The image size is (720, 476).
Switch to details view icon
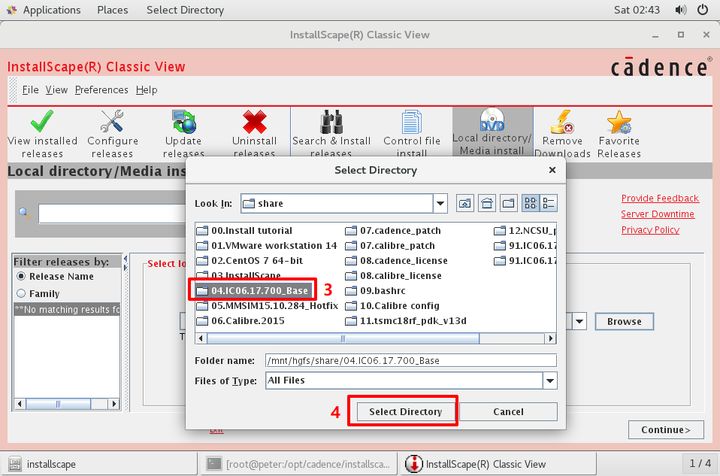coord(549,203)
